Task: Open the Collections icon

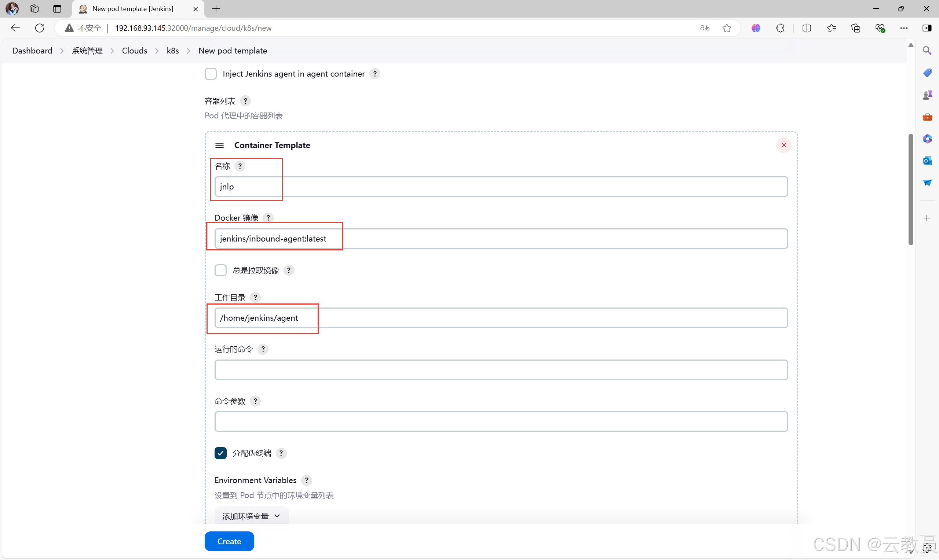Action: [x=856, y=28]
